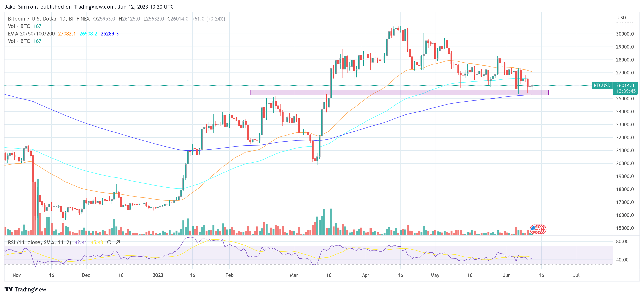Click the close value C26014.0

tap(178, 19)
